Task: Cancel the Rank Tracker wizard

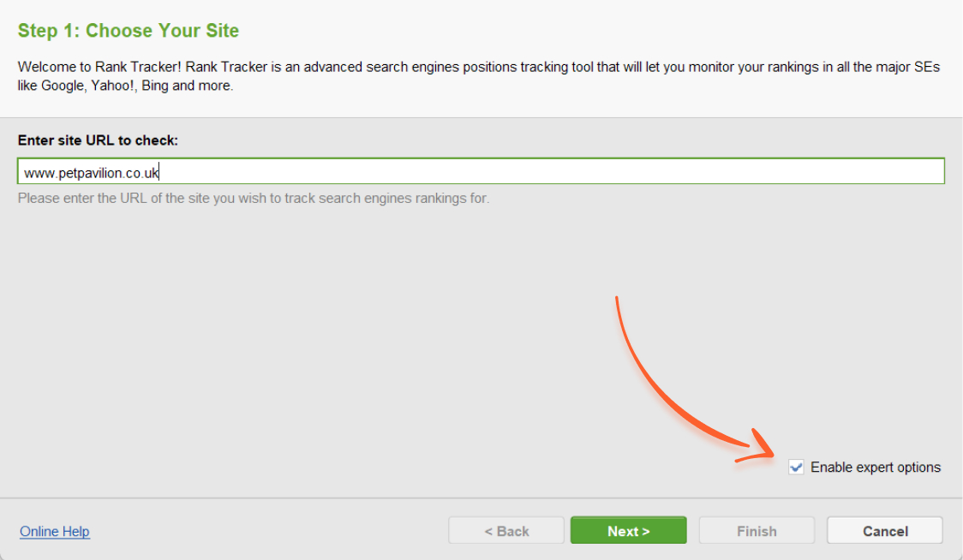Action: pyautogui.click(x=885, y=531)
